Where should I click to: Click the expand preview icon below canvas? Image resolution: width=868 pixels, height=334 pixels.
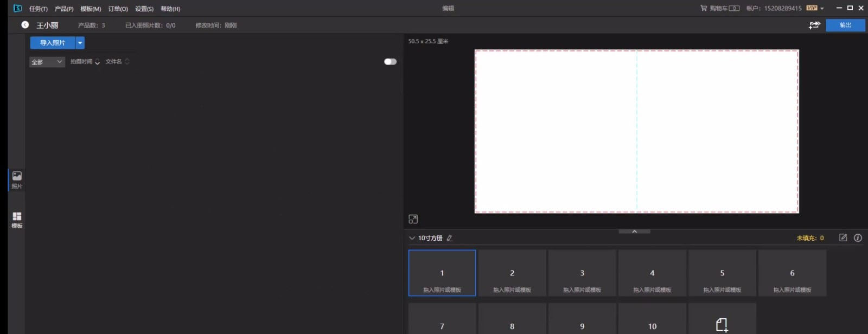click(x=413, y=219)
